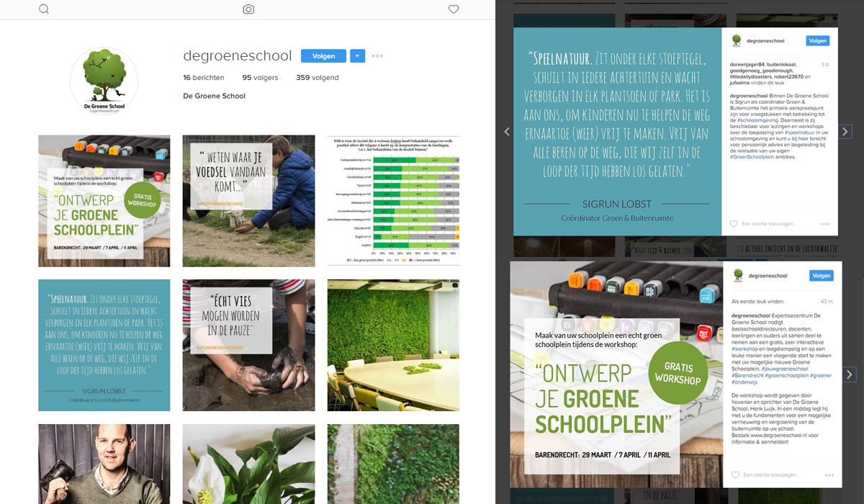Viewport: 864px width, 504px height.
Task: Open the heart activity icon in the top bar
Action: pyautogui.click(x=454, y=9)
